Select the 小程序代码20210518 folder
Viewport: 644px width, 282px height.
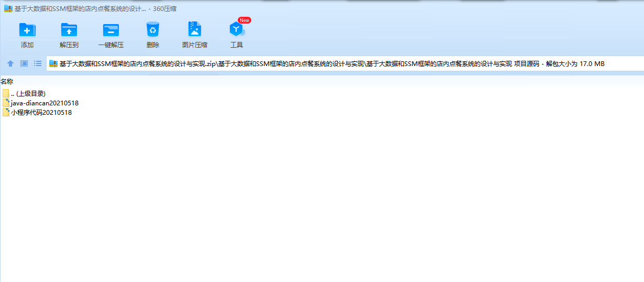[37, 112]
